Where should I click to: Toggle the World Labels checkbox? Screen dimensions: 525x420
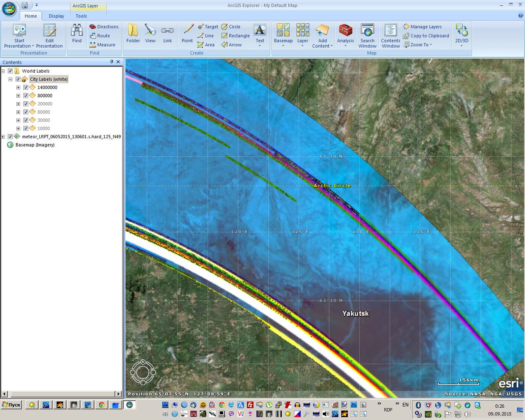pos(10,71)
